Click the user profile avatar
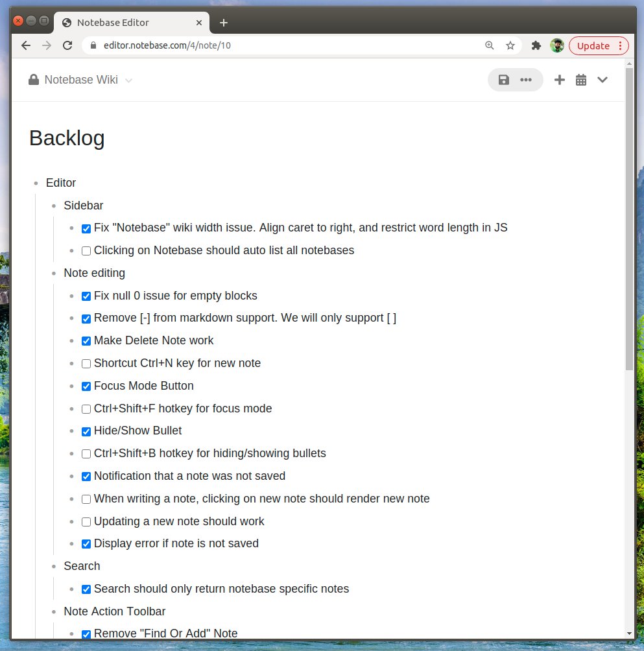The image size is (644, 651). [557, 45]
